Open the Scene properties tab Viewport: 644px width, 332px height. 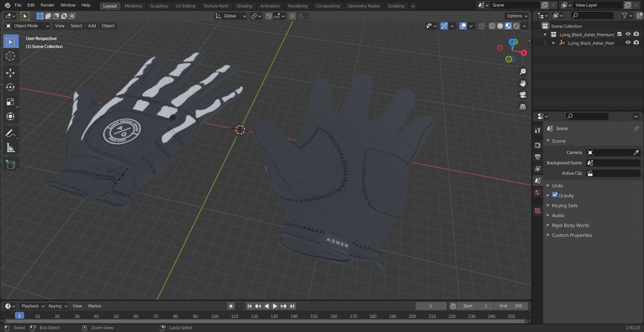click(x=537, y=181)
